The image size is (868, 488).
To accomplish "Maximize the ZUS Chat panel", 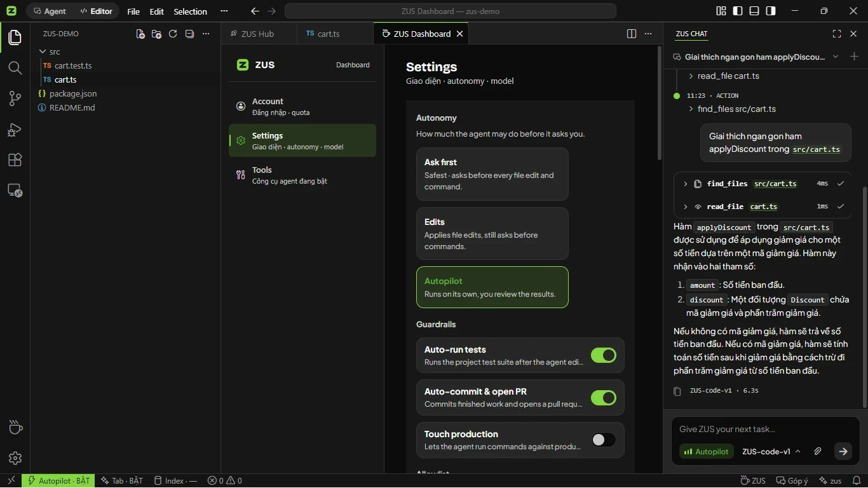I will [837, 34].
